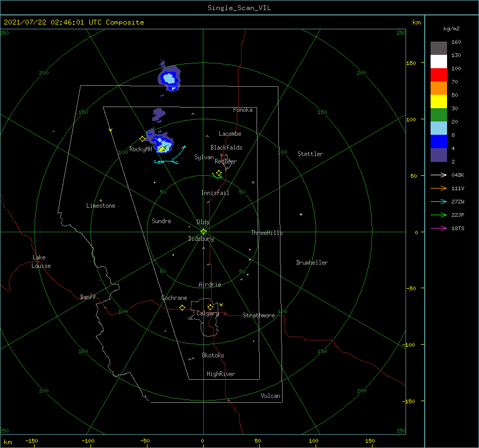Click the Composite label

(x=125, y=22)
